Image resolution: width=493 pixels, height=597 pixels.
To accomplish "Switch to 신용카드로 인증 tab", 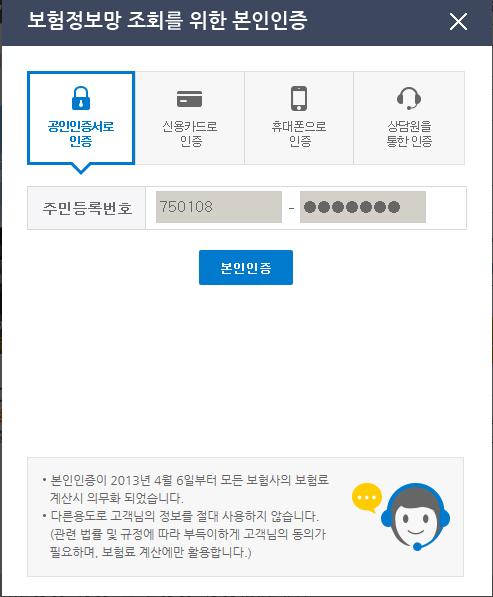I will point(190,118).
